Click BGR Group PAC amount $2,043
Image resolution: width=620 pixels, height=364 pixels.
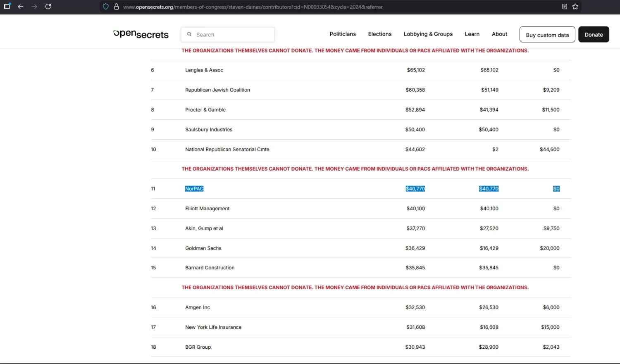551,347
